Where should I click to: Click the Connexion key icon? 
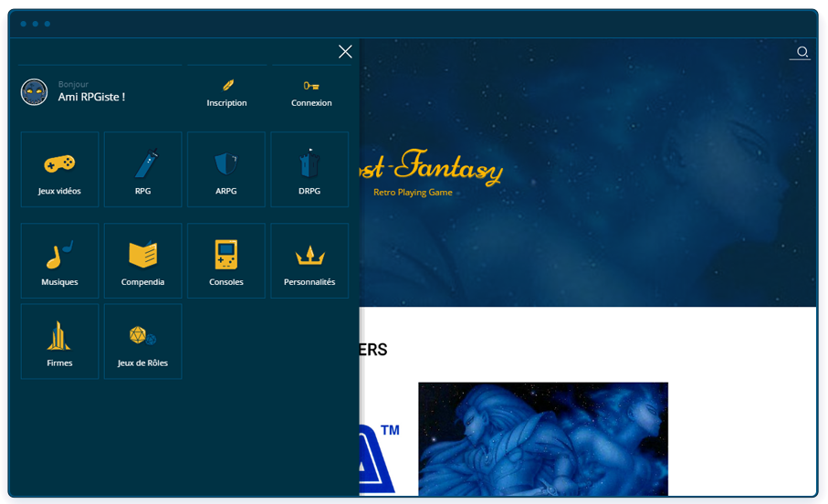(x=311, y=86)
